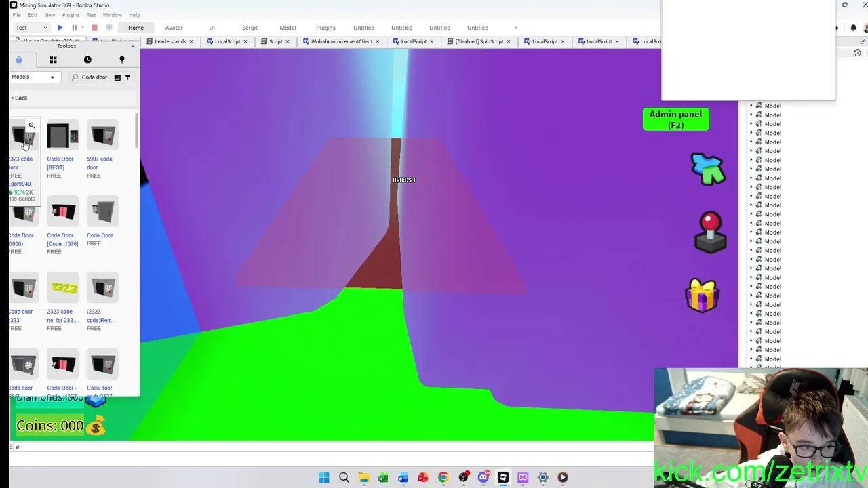
Task: Close the GlobalAnnoucementClient tab
Action: pyautogui.click(x=378, y=41)
